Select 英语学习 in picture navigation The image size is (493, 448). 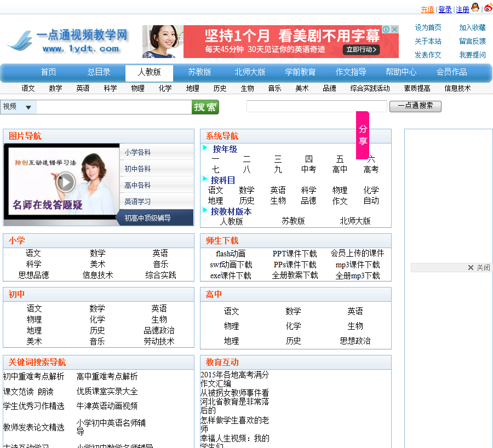click(156, 201)
